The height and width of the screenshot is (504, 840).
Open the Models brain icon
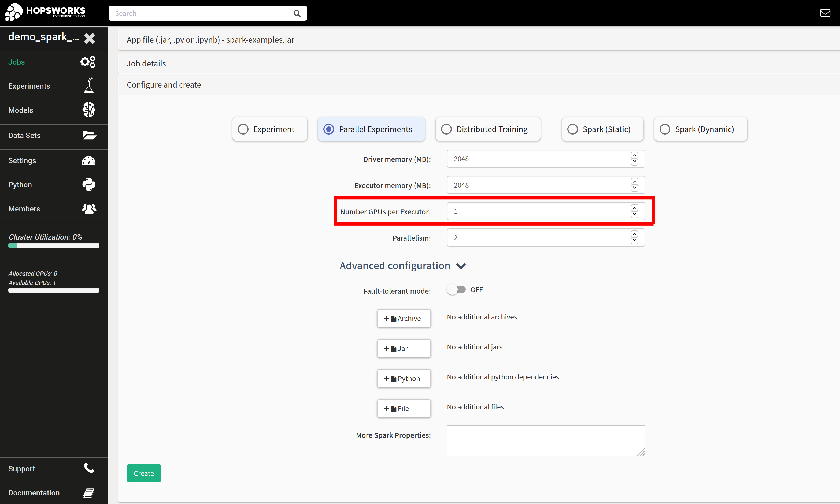click(88, 109)
